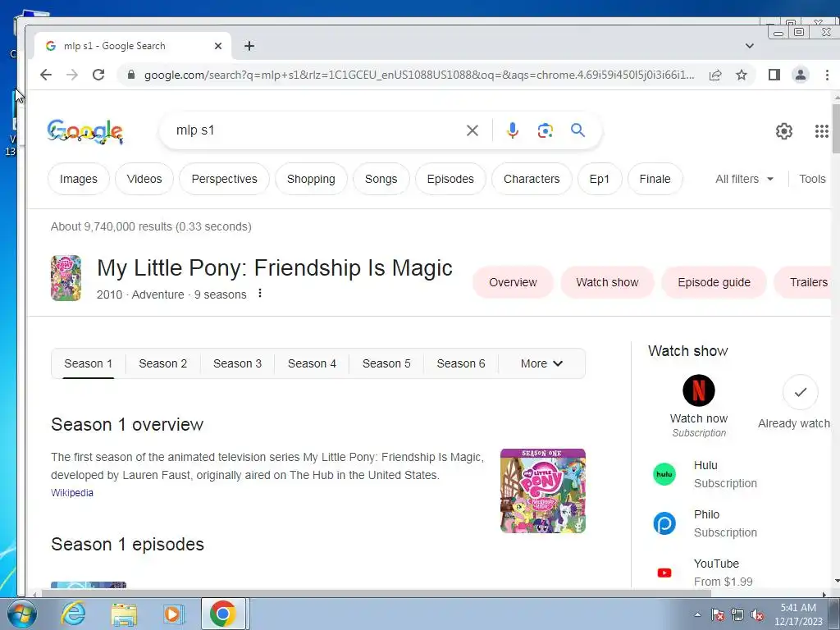Screen dimensions: 840x630
Task: Select the Shopping filter chip
Action: 311,179
